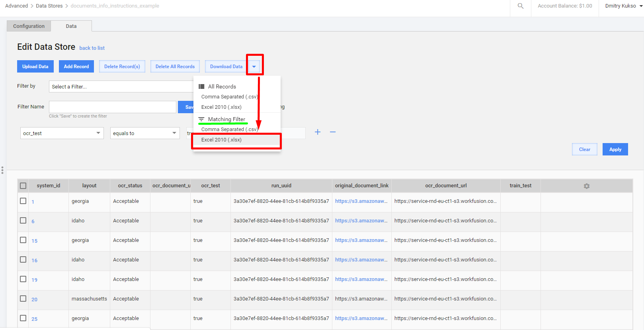Open the table column settings gear

click(586, 186)
